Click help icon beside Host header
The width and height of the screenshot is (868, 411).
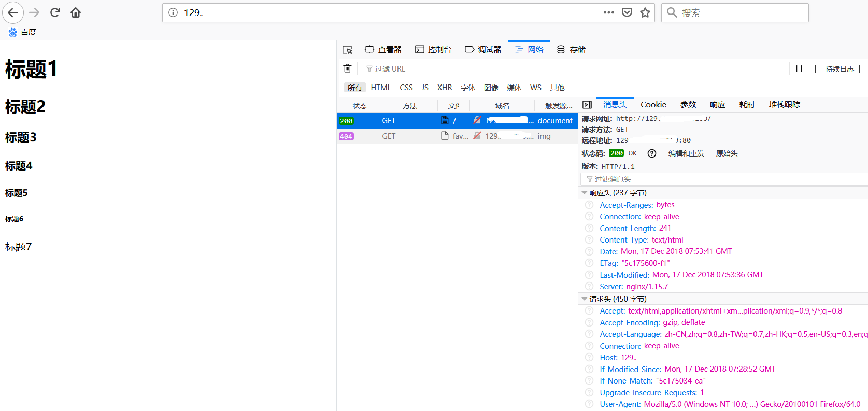(589, 358)
